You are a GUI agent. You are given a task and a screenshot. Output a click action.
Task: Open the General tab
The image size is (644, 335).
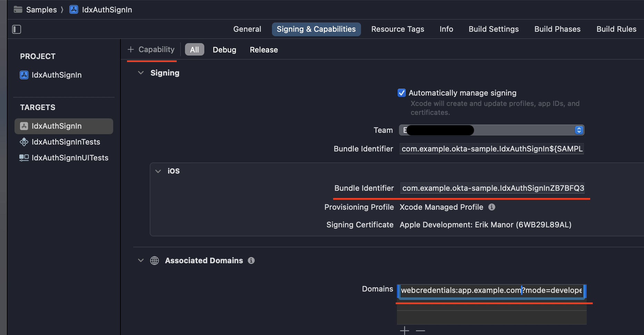pos(247,29)
